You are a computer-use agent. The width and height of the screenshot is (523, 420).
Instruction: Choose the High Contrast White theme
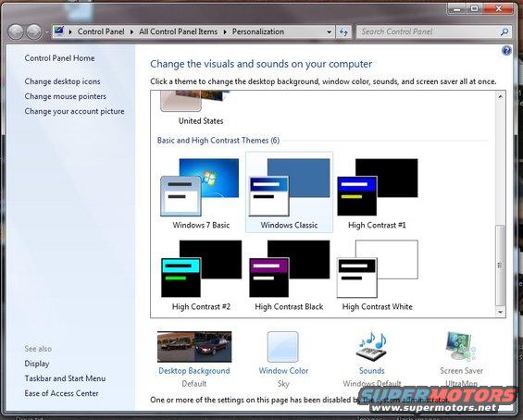pos(378,275)
